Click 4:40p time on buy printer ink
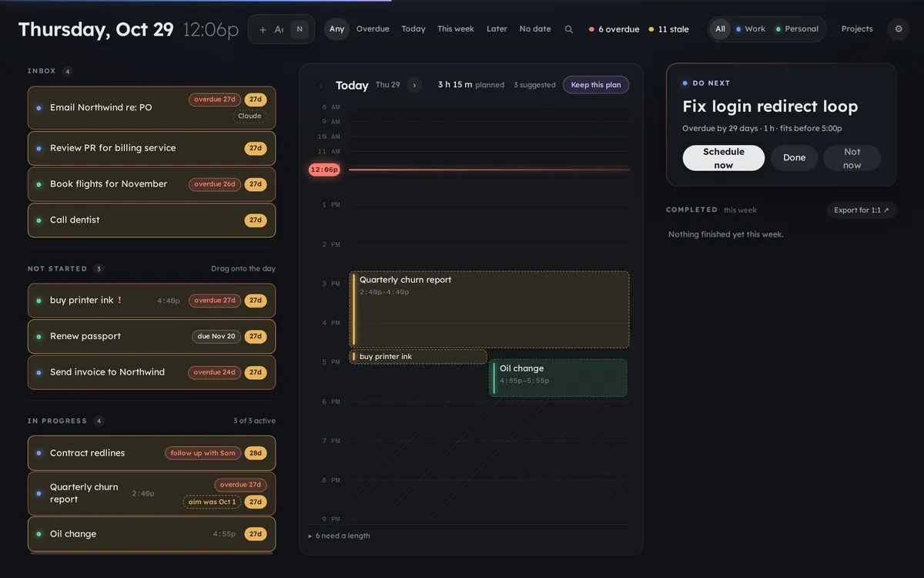The height and width of the screenshot is (578, 924). click(x=169, y=301)
